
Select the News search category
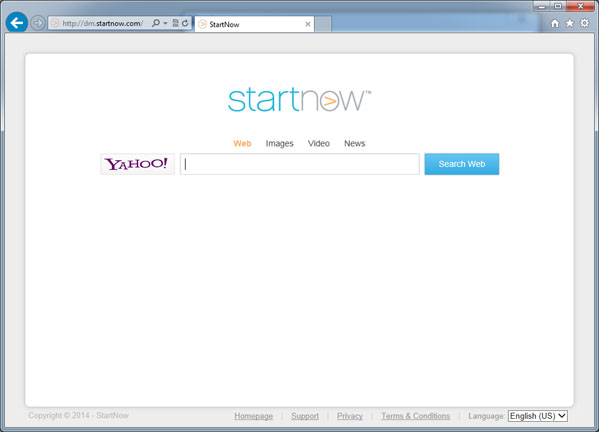(x=355, y=144)
